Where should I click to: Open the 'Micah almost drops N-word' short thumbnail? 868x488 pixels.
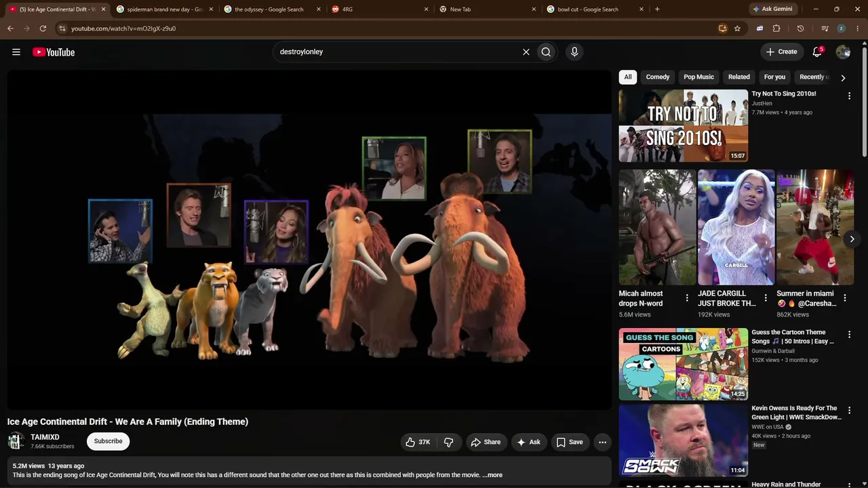tap(657, 228)
